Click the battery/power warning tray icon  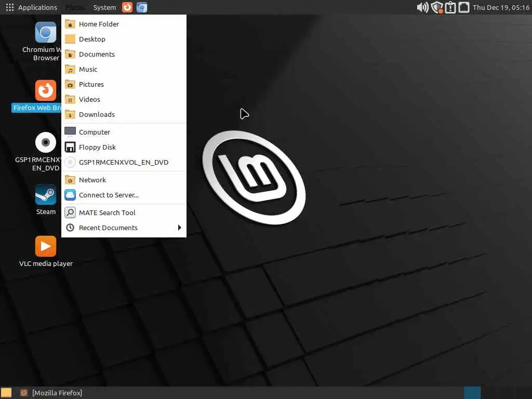coord(450,7)
